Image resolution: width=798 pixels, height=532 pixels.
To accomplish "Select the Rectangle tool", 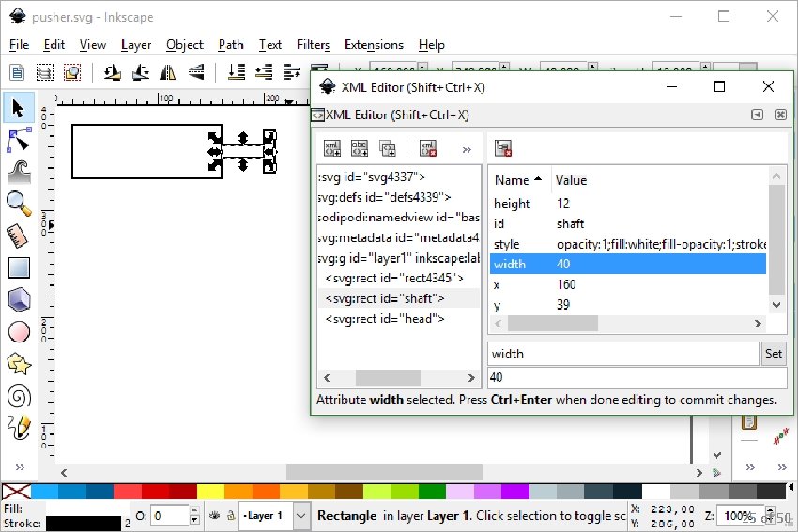I will pos(19,267).
